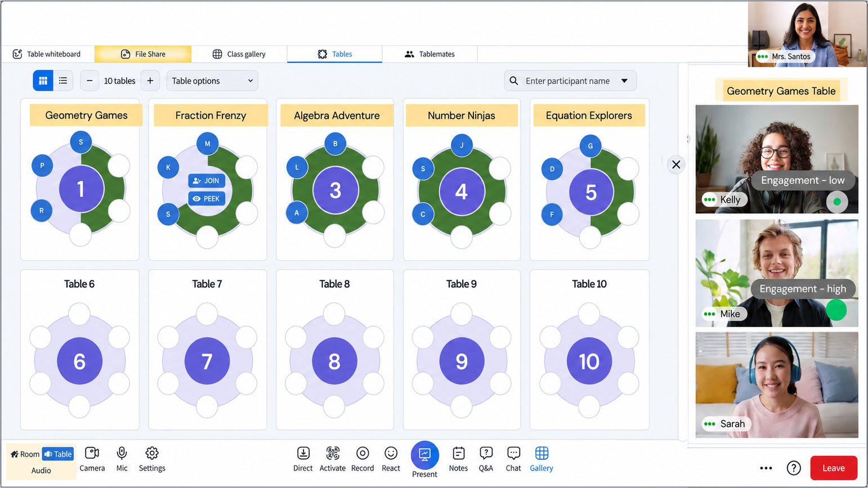The image size is (868, 488).
Task: Open the more options ellipsis
Action: coord(766,468)
